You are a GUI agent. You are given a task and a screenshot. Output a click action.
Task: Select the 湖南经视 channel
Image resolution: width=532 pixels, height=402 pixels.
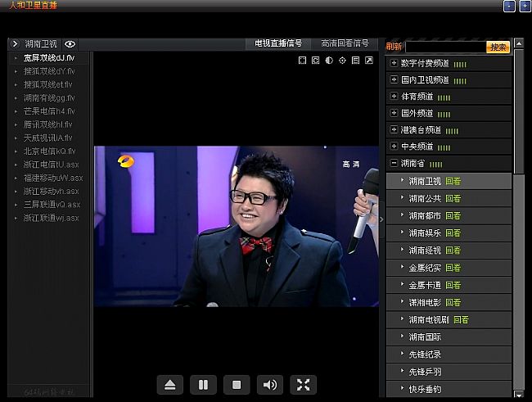tap(425, 251)
